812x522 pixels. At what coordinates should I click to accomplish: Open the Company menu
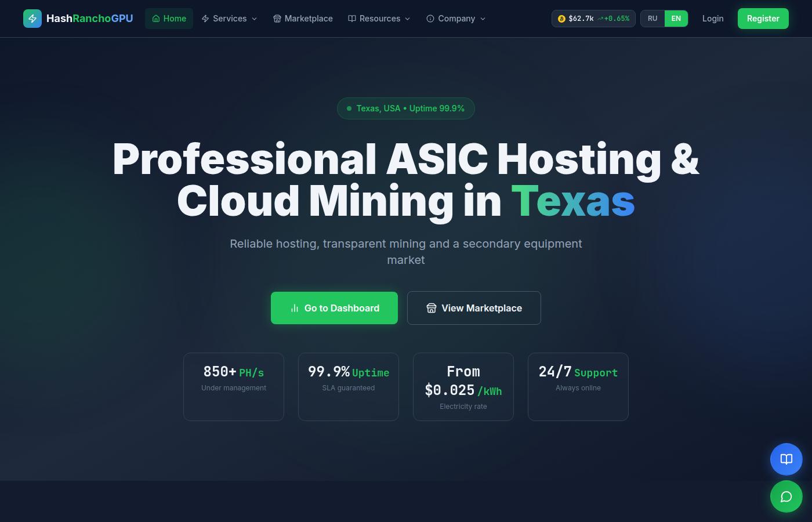click(456, 19)
